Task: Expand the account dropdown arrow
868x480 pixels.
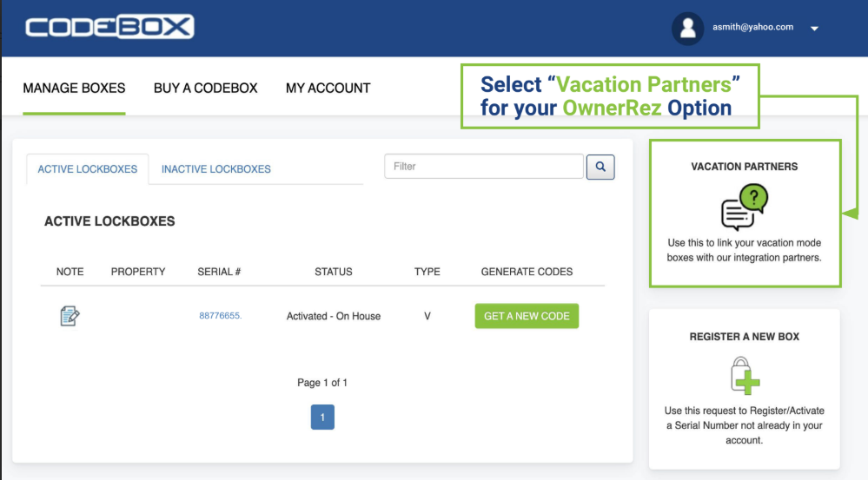Action: [x=814, y=29]
